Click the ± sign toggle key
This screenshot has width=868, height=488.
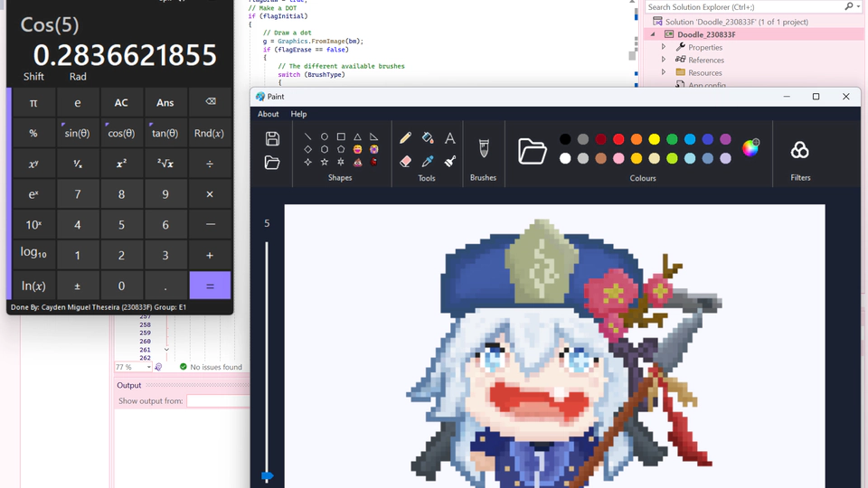click(x=77, y=286)
